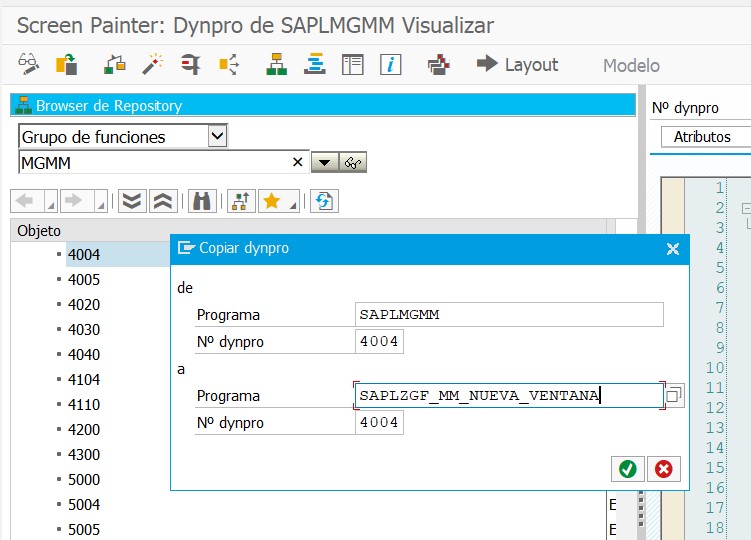The height and width of the screenshot is (540, 751).
Task: Select dynpro 4104 in object tree
Action: click(x=84, y=379)
